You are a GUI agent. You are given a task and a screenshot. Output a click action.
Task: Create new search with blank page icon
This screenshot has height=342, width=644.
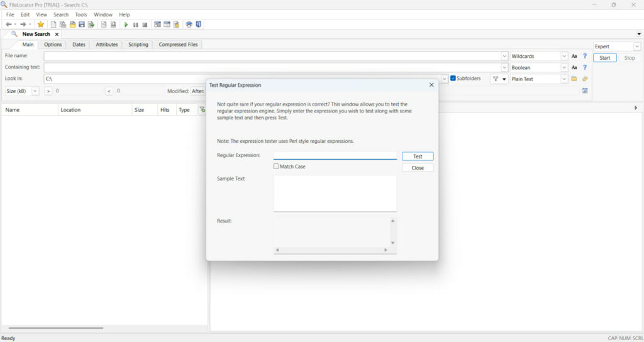pyautogui.click(x=53, y=25)
